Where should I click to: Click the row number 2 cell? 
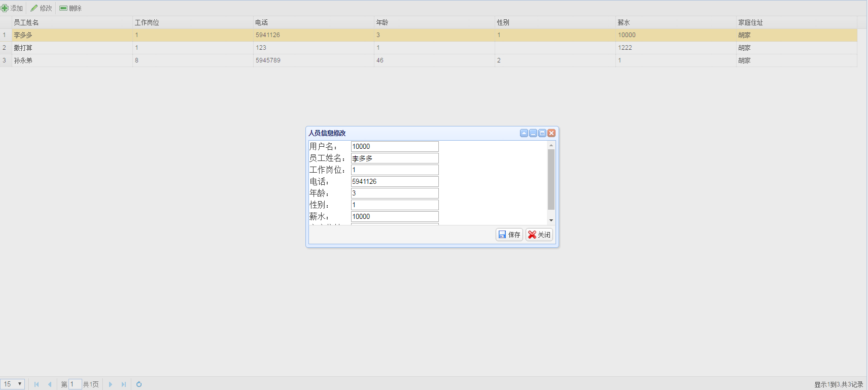(6, 48)
